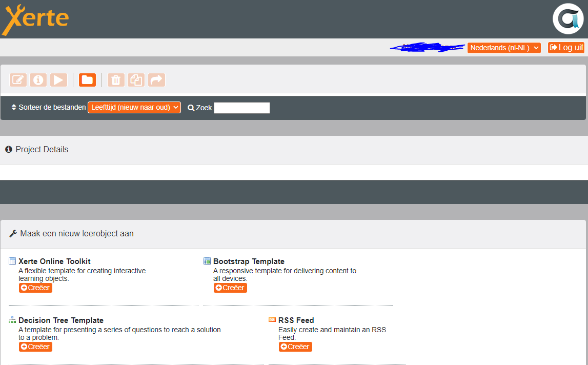This screenshot has height=365, width=588.
Task: Click the Xerte logo
Action: tap(35, 19)
